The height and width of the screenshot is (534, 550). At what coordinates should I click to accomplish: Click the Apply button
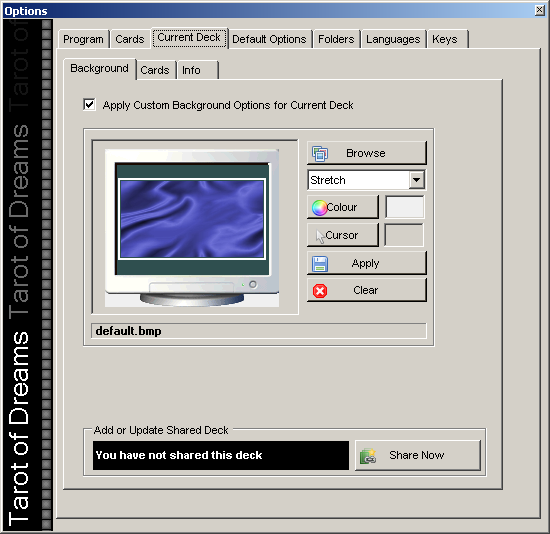[x=367, y=263]
